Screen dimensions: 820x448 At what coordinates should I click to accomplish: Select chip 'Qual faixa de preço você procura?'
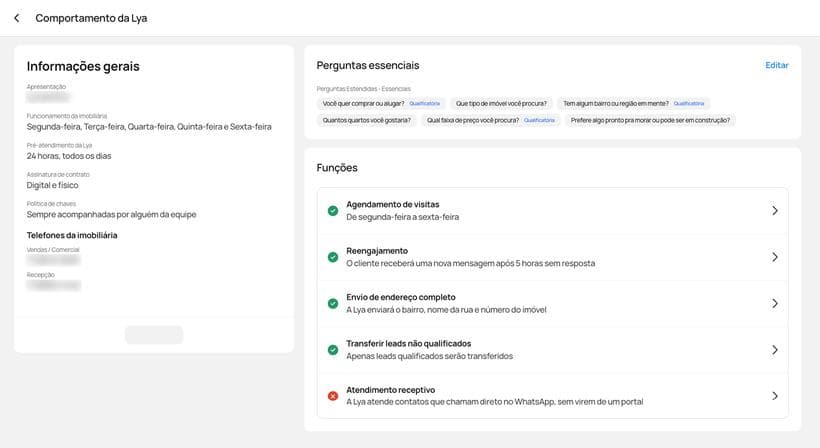coord(491,120)
